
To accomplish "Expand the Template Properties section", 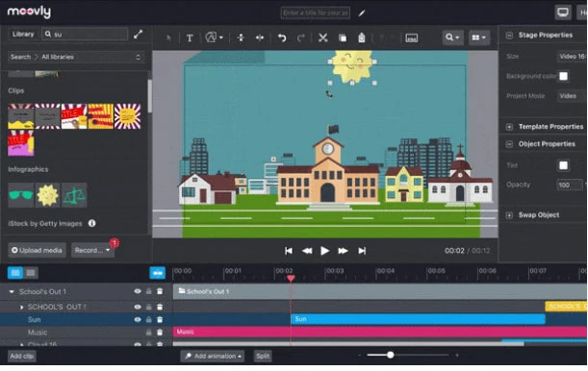I will [509, 127].
